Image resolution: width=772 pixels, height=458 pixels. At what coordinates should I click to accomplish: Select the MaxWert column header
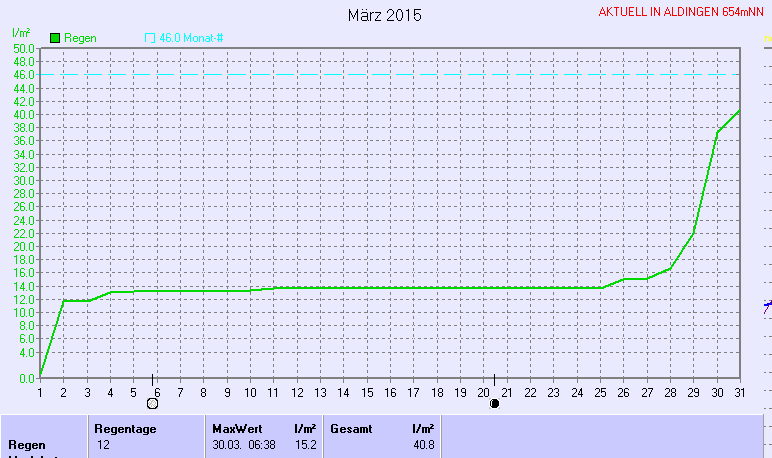[235, 428]
